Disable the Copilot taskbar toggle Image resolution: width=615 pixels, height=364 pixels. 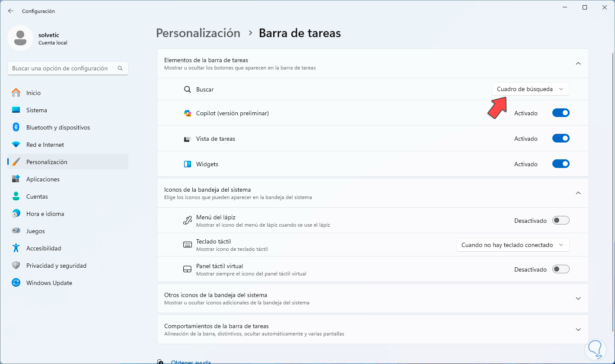tap(561, 113)
